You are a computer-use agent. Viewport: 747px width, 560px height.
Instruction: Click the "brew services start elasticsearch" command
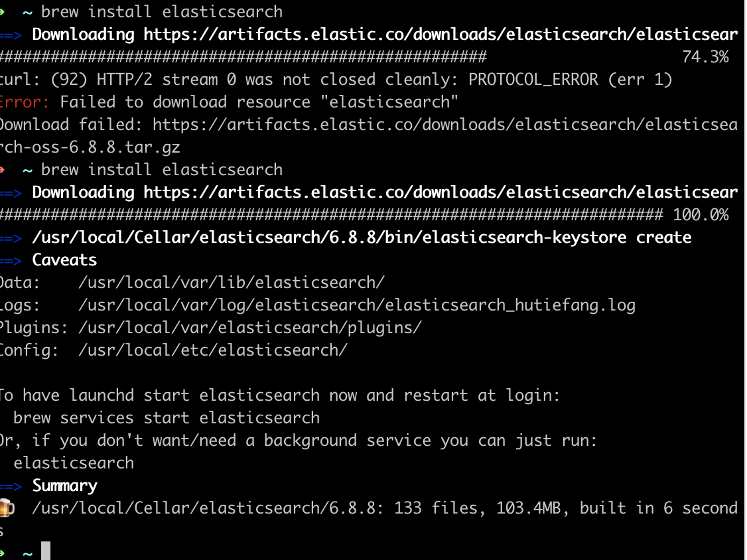click(x=167, y=418)
